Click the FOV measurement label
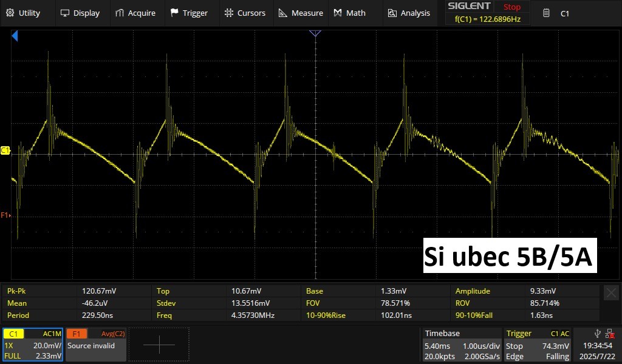 pyautogui.click(x=313, y=303)
